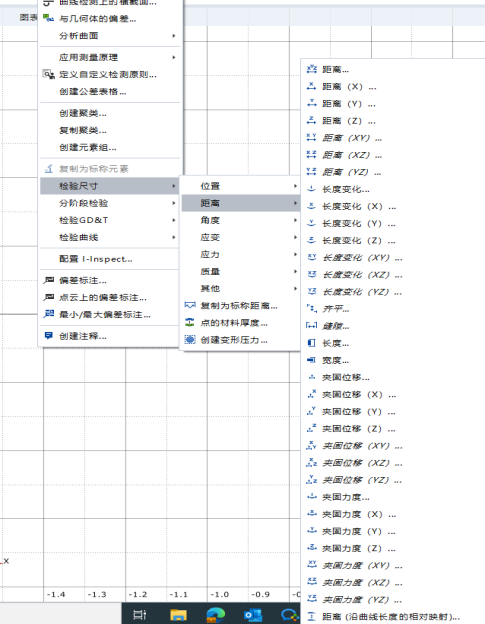
Task: Expand the 检验GD&T submenu arrow
Action: coord(174,220)
